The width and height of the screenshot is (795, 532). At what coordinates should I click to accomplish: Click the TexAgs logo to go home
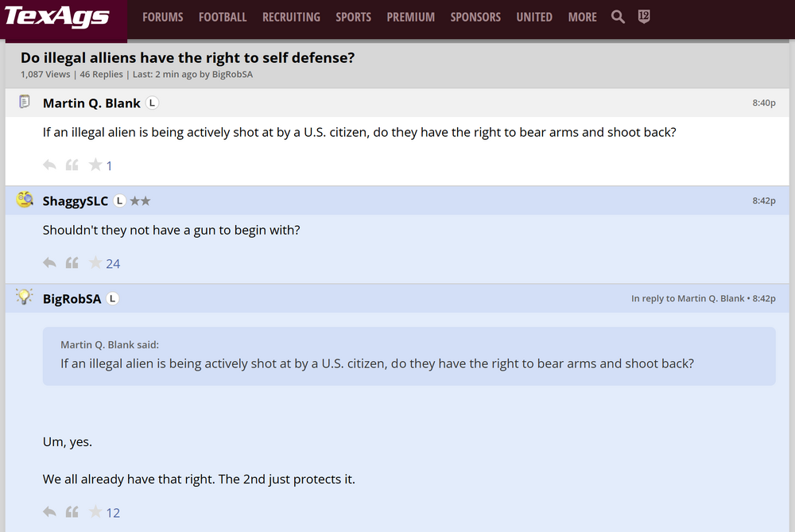point(57,17)
